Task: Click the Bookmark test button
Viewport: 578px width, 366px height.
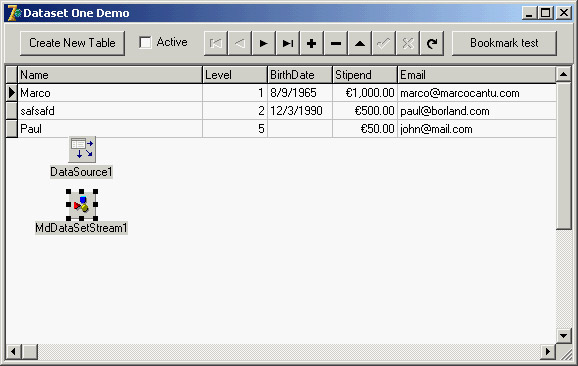Action: pyautogui.click(x=504, y=43)
